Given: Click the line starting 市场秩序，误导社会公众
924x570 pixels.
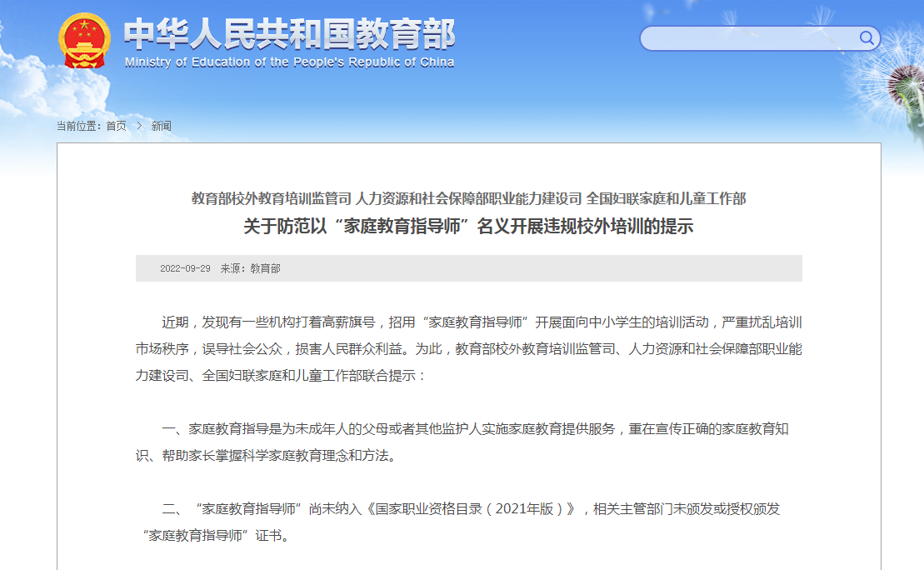Looking at the screenshot, I should pos(468,349).
